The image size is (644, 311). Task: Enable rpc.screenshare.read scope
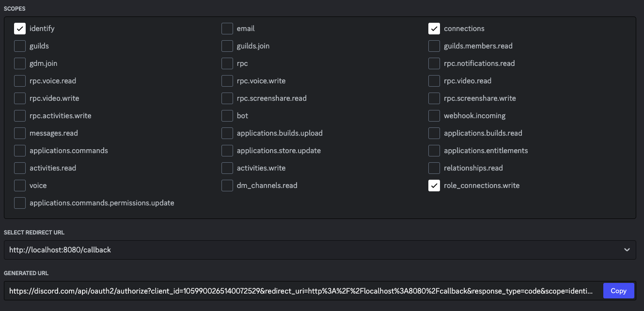coord(227,98)
